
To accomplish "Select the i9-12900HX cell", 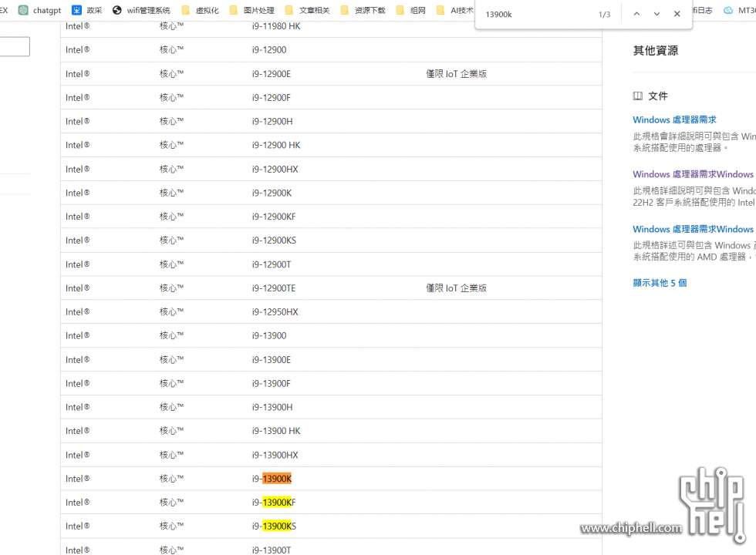I will [275, 169].
